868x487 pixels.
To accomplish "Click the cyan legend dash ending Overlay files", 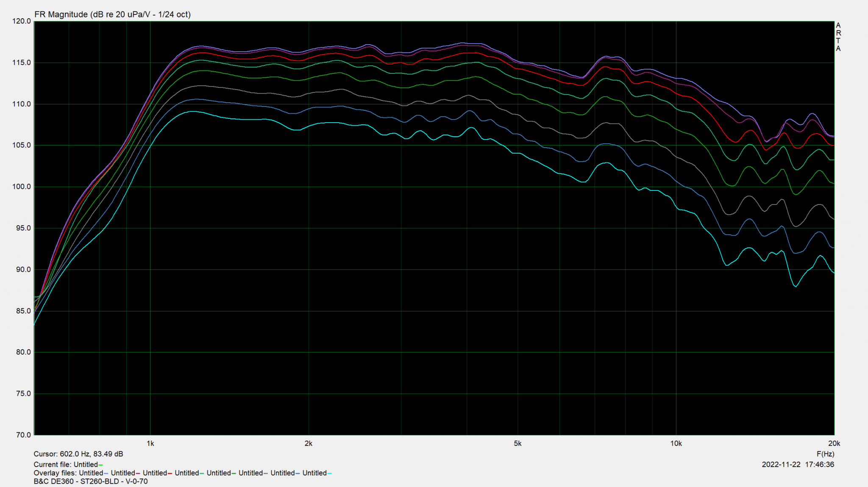I will coord(329,473).
